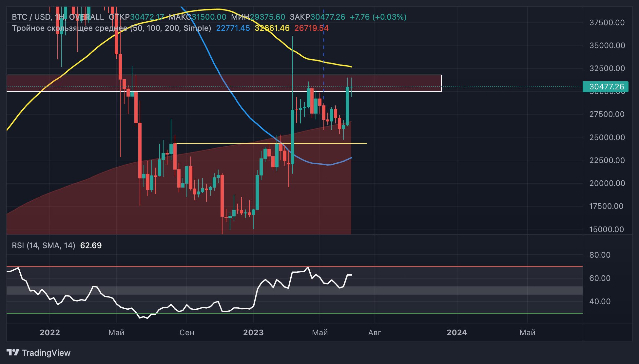Select the Авг label on time axis
Viewport: 639px width, 364px height.
tap(375, 333)
